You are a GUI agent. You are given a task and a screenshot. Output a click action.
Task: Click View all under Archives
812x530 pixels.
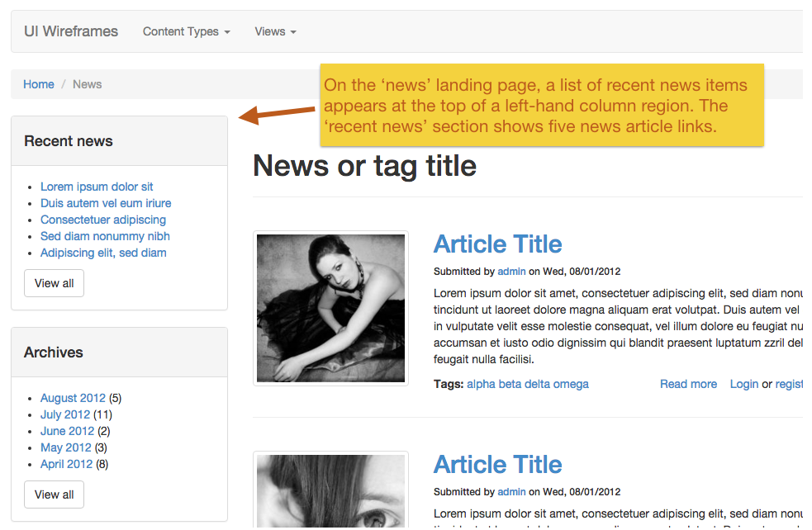54,495
